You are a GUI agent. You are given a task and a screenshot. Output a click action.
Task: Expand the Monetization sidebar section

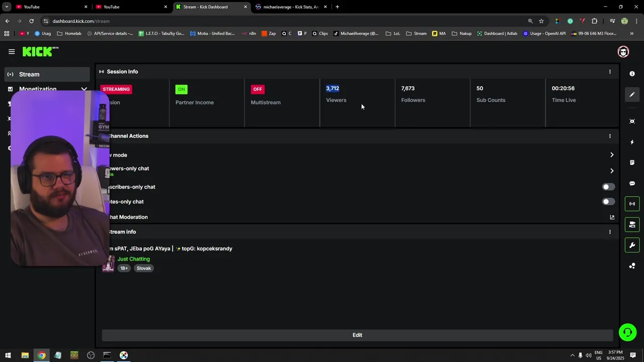coord(84,89)
